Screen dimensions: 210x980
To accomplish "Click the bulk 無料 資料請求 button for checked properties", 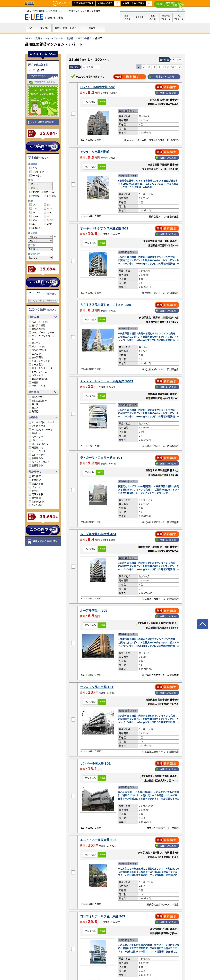I will [x=129, y=76].
